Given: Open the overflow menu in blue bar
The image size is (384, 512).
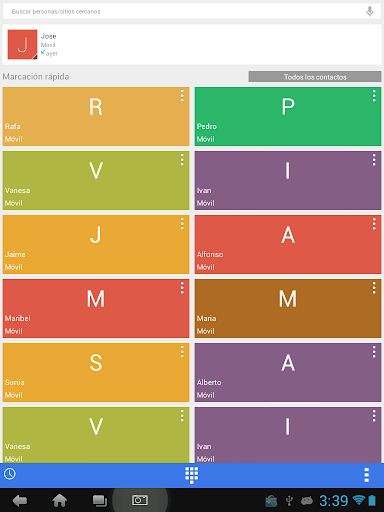Looking at the screenshot, I should [366, 475].
